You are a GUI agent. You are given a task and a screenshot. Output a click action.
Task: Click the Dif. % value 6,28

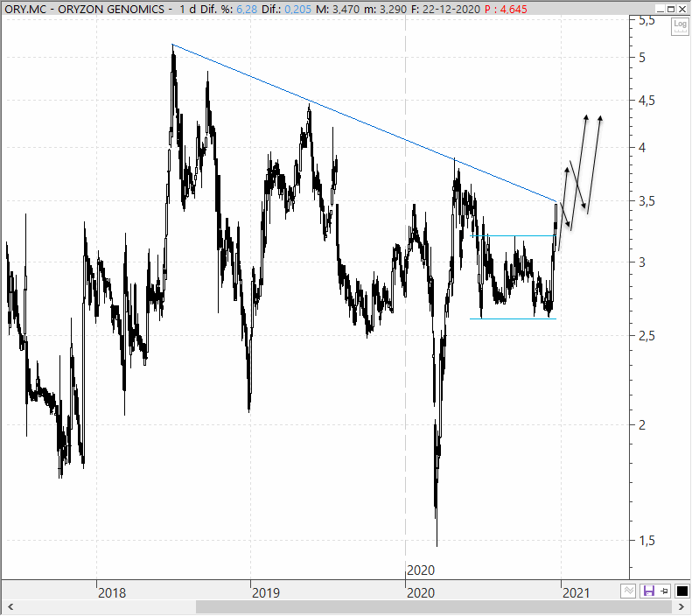click(x=247, y=9)
